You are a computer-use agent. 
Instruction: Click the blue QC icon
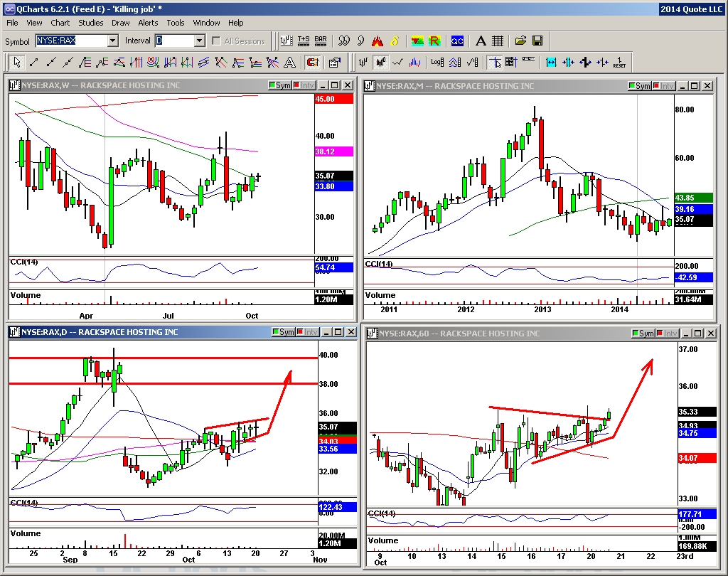pos(457,41)
